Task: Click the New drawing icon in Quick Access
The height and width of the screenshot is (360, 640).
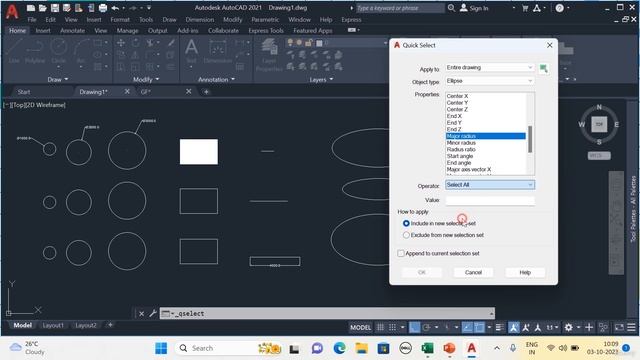Action: (31, 8)
